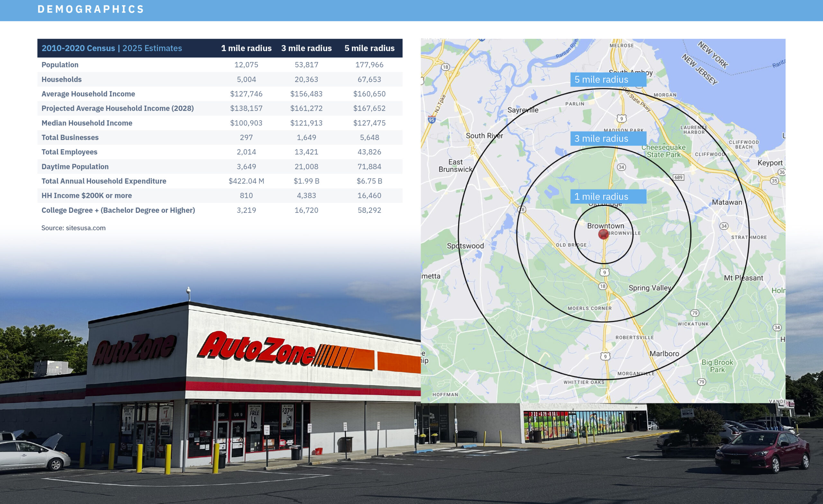823x504 pixels.
Task: Click the "2010-2020 Census" header text
Action: (78, 48)
